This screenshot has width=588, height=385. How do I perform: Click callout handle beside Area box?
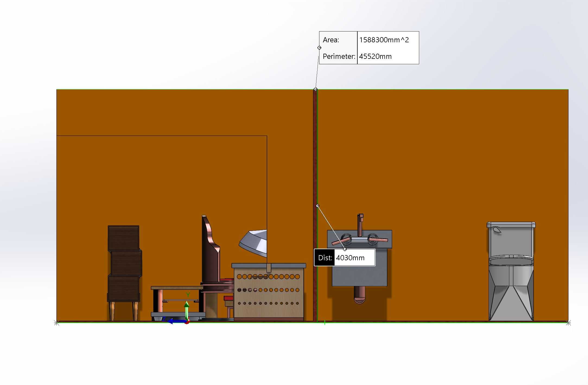pos(319,48)
